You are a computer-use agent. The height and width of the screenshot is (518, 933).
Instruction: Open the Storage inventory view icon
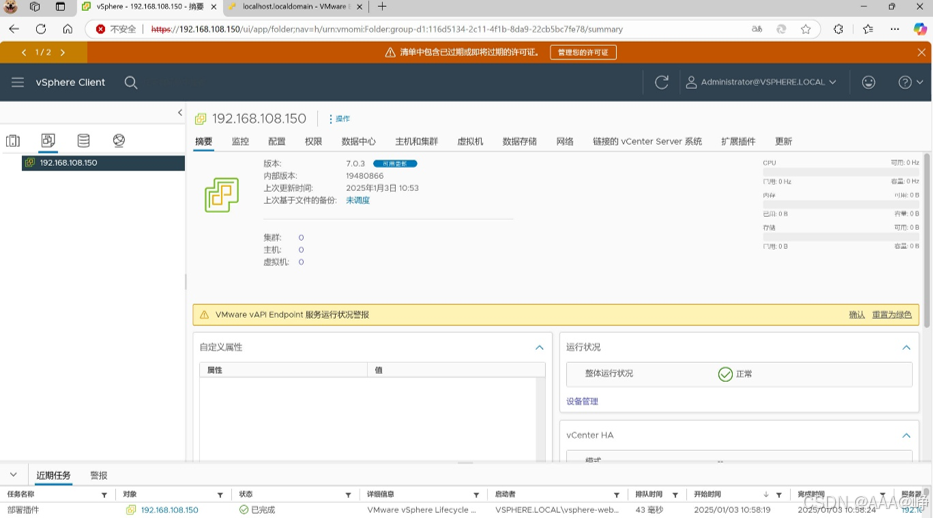click(83, 140)
